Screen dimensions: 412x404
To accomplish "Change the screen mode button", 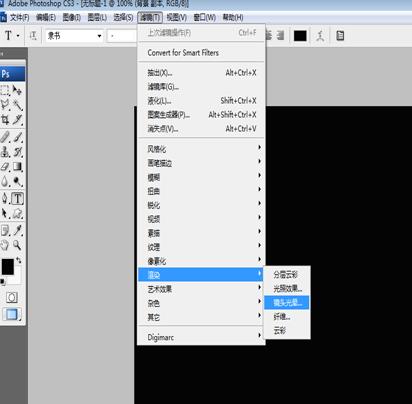I will (12, 314).
